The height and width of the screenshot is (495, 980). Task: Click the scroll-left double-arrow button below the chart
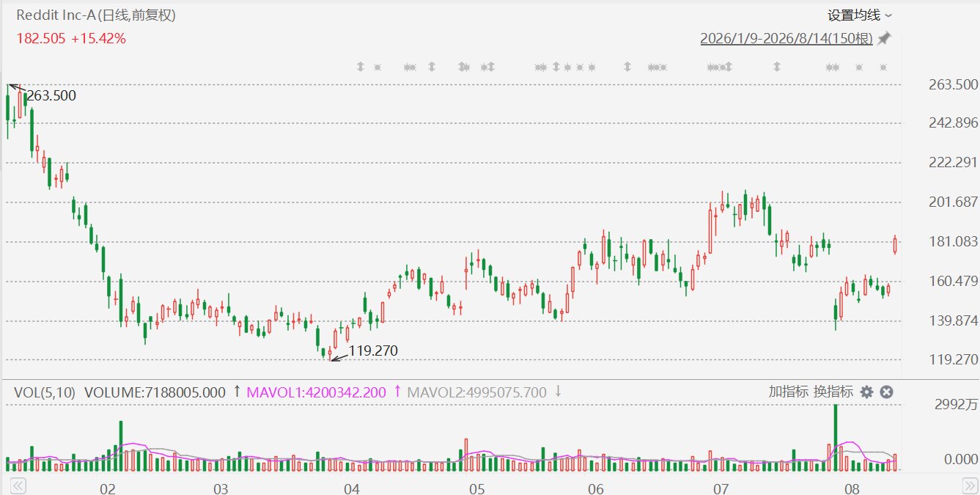coord(18,485)
